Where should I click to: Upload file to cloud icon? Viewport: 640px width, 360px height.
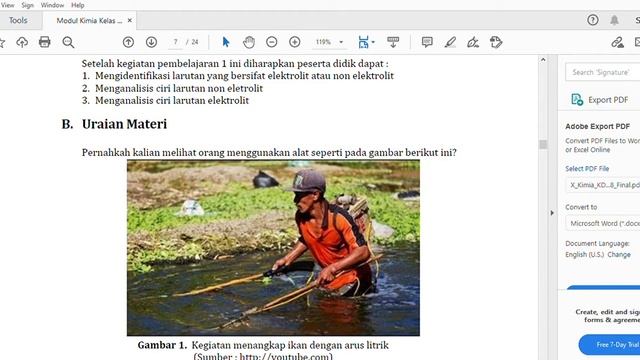(x=22, y=42)
